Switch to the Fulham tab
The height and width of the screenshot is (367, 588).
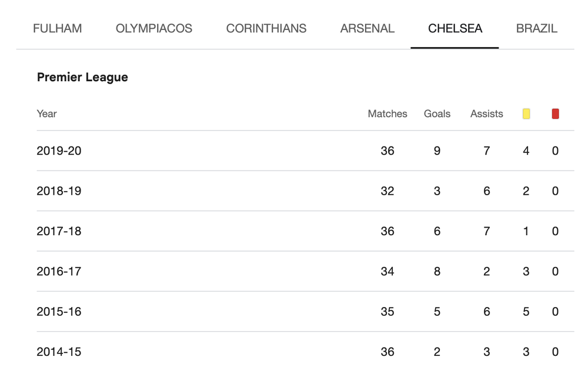(x=58, y=28)
